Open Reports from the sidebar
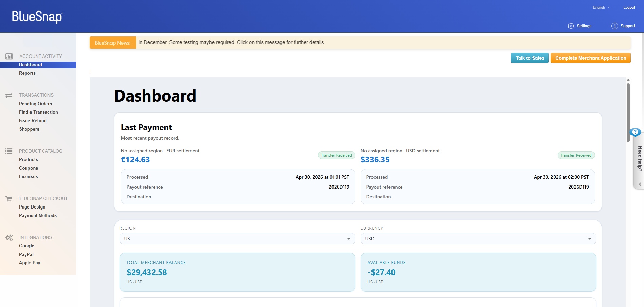This screenshot has height=307, width=644. (x=27, y=73)
